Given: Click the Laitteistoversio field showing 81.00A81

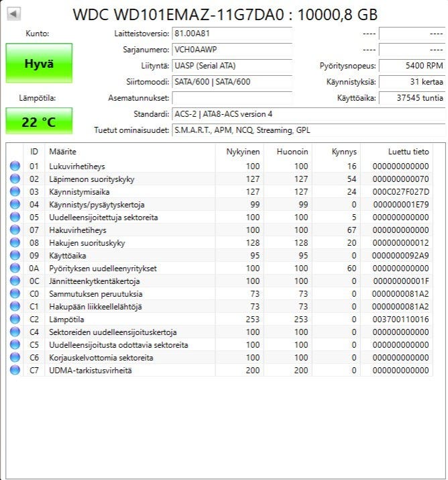Looking at the screenshot, I should coord(232,34).
